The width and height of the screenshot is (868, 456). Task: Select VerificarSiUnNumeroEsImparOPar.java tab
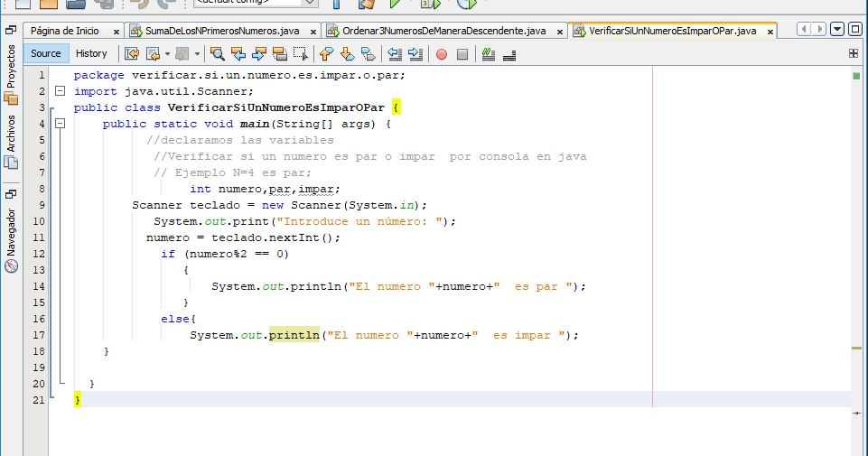coord(672,31)
